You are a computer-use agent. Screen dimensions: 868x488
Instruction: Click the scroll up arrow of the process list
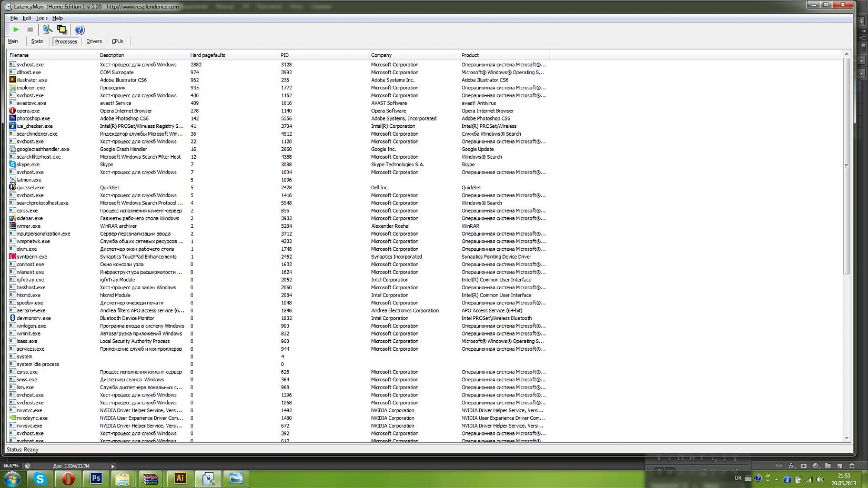pos(846,54)
